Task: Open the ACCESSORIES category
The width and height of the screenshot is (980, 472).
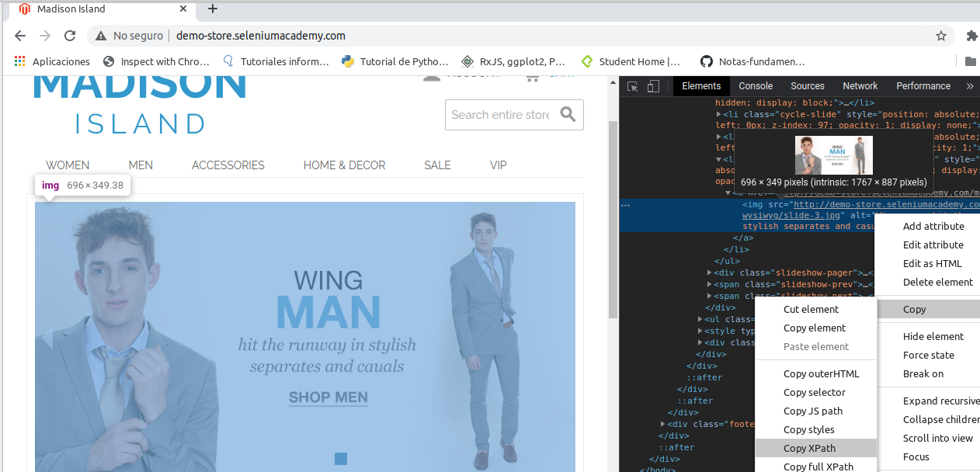Action: click(228, 165)
